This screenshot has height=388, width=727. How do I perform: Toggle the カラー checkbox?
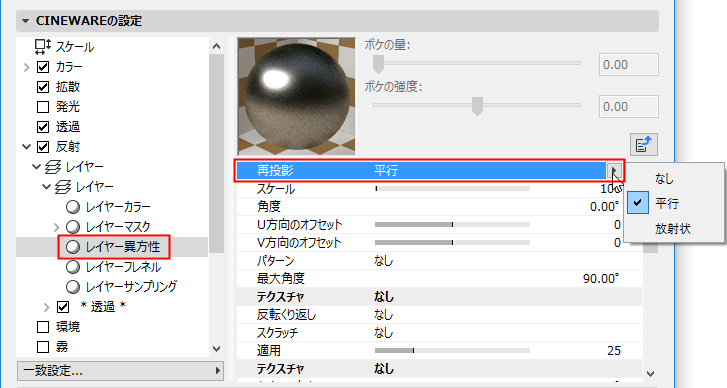43,67
